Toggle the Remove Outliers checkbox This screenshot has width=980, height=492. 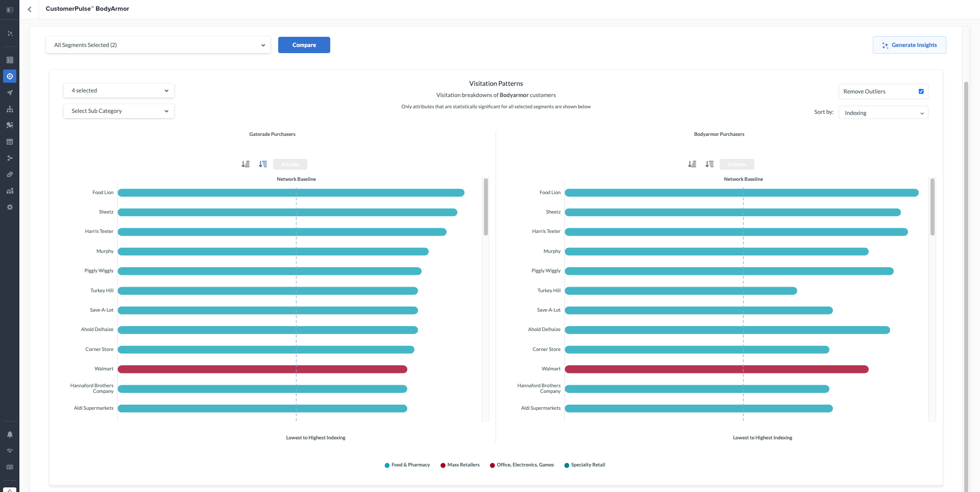pyautogui.click(x=921, y=91)
